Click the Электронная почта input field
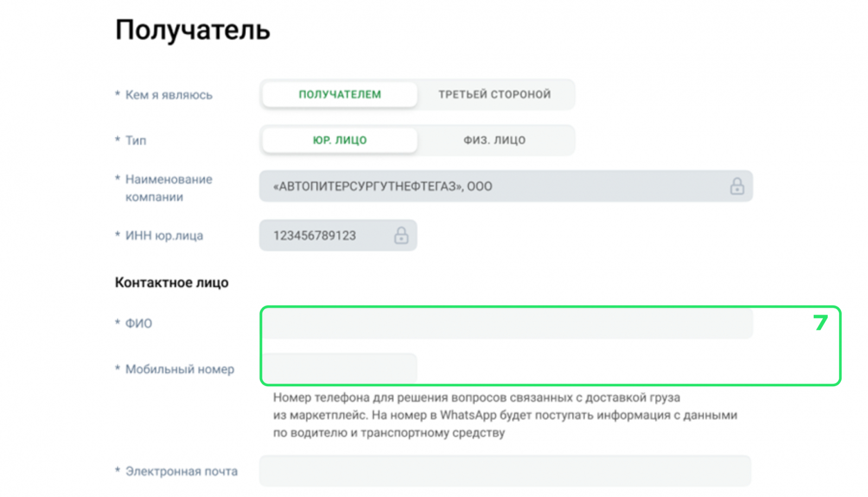Image resolution: width=868 pixels, height=497 pixels. tap(505, 471)
